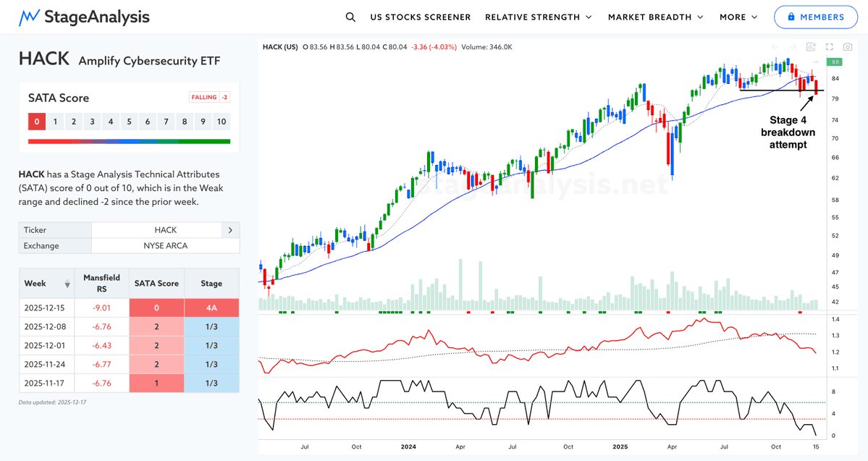Select the 2025-12-15 week cell
The image size is (868, 461).
pyautogui.click(x=46, y=308)
